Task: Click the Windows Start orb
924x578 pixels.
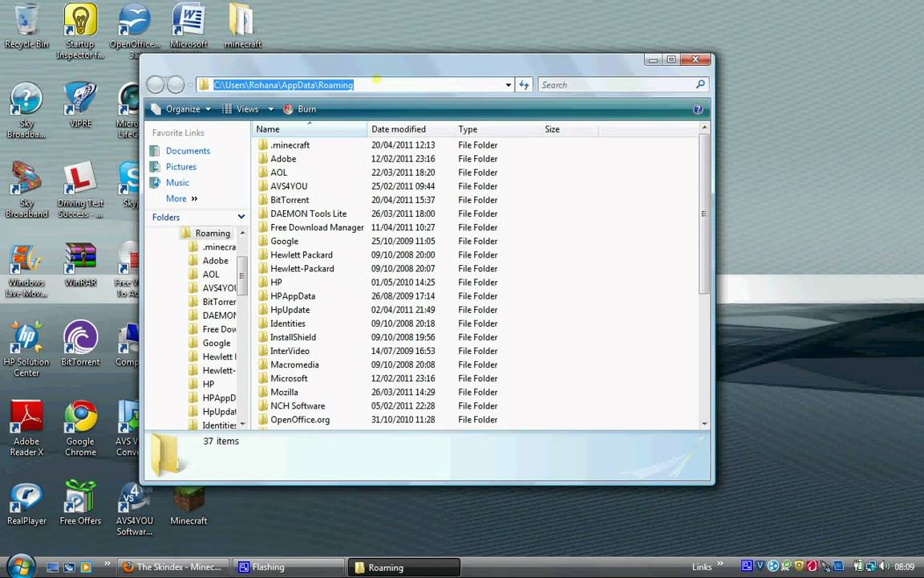Action: (x=21, y=567)
